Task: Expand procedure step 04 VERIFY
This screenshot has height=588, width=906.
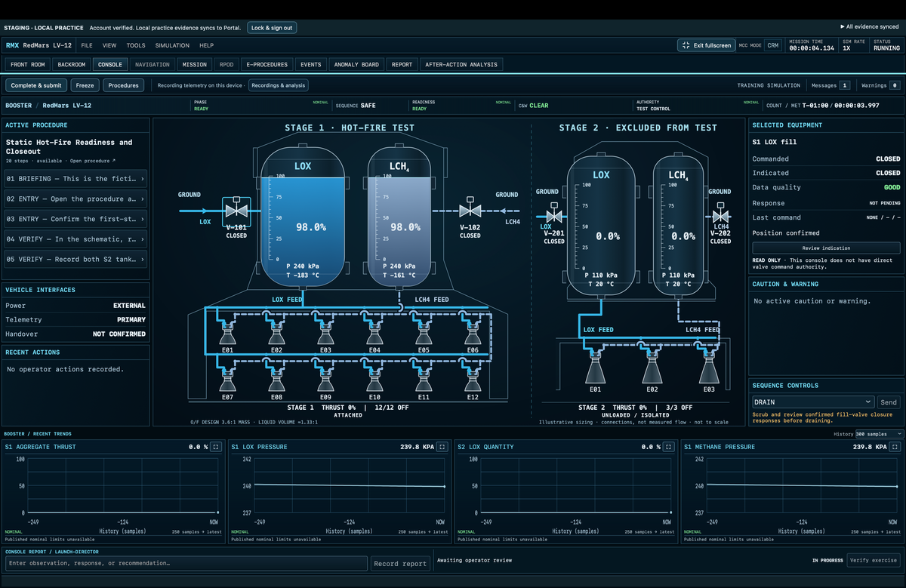Action: click(75, 239)
